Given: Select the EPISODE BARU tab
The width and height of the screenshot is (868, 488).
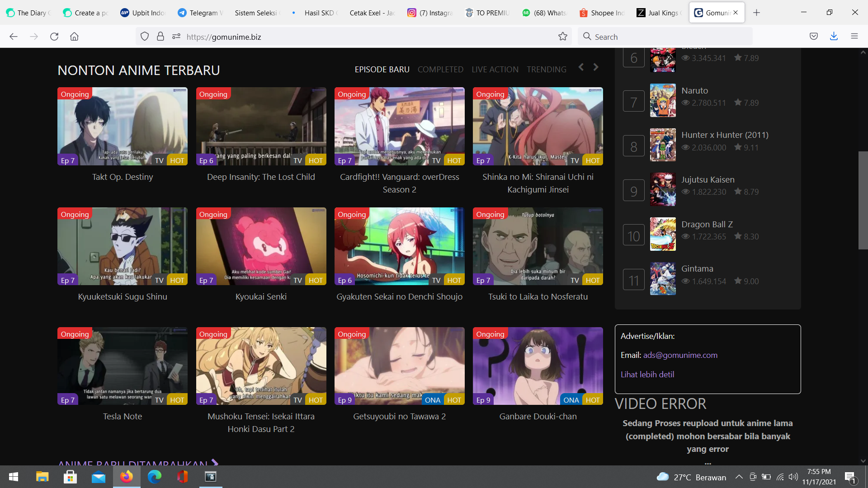Looking at the screenshot, I should point(382,70).
